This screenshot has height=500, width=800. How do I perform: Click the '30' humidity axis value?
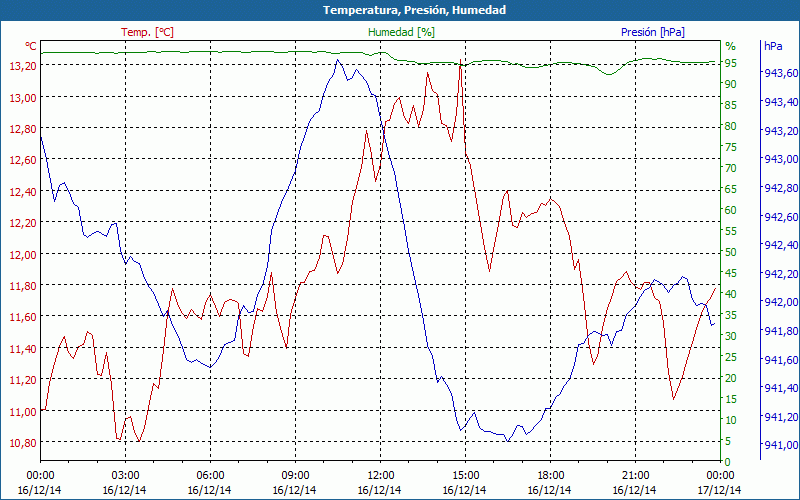(731, 336)
